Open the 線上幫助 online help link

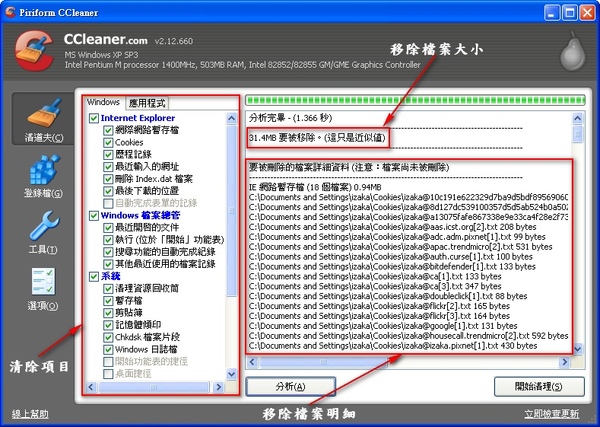(x=30, y=414)
